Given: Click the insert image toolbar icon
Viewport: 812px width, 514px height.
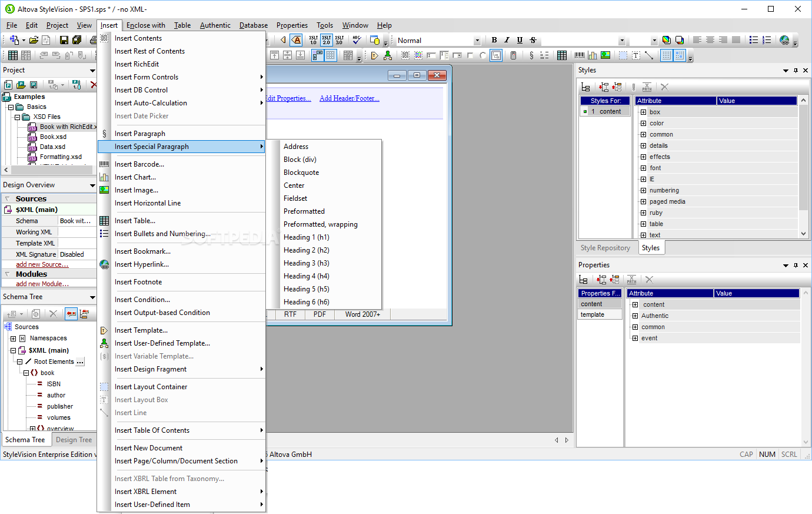Looking at the screenshot, I should (605, 55).
